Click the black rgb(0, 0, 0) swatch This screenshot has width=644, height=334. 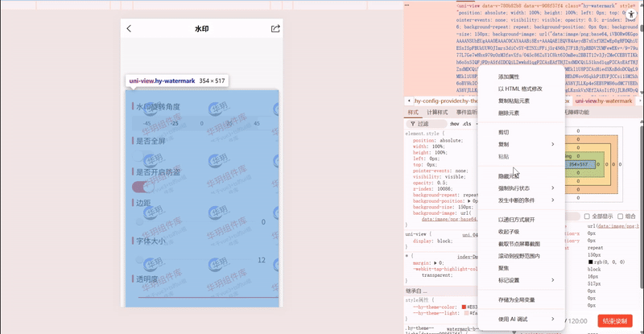(591, 262)
